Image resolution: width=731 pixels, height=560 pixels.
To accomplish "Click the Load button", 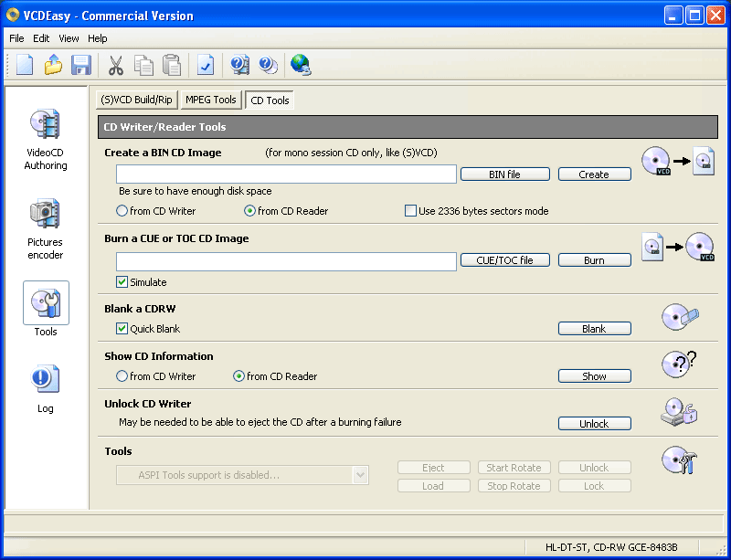I will tap(433, 486).
